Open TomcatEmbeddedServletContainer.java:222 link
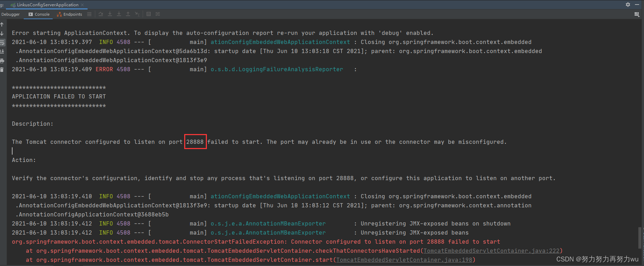The image size is (644, 266). 491,251
